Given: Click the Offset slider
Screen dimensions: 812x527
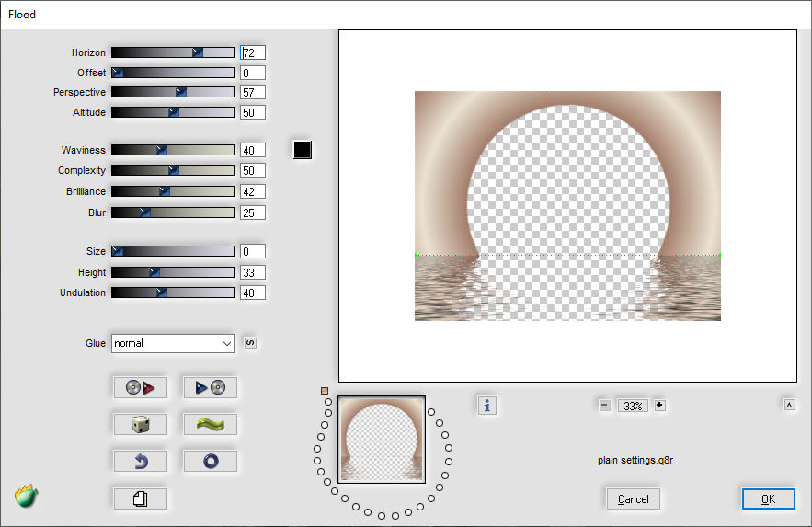Looking at the screenshot, I should [x=173, y=73].
